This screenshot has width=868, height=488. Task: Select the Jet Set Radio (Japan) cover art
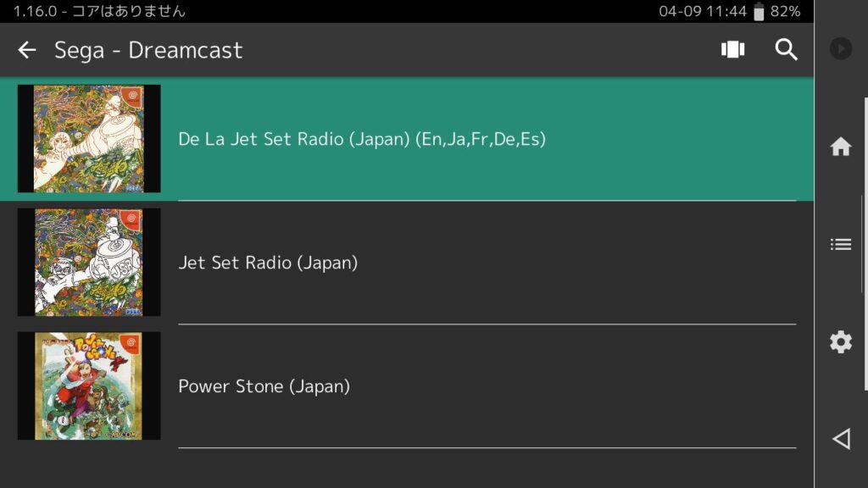(89, 263)
